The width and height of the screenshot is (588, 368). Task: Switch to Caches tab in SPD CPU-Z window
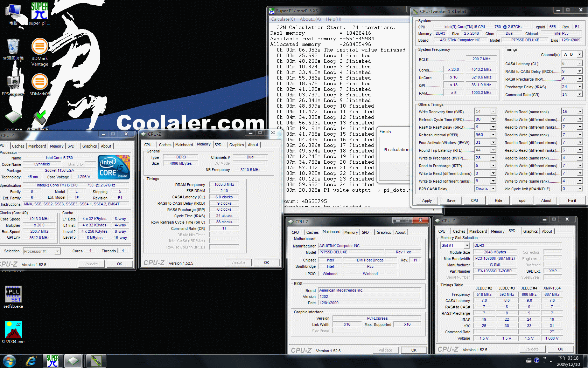pyautogui.click(x=459, y=231)
